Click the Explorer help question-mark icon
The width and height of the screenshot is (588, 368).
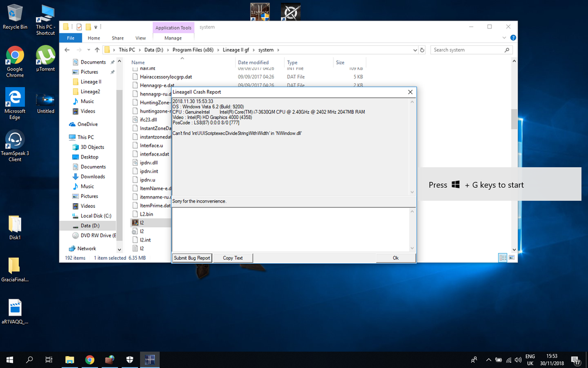pos(513,38)
